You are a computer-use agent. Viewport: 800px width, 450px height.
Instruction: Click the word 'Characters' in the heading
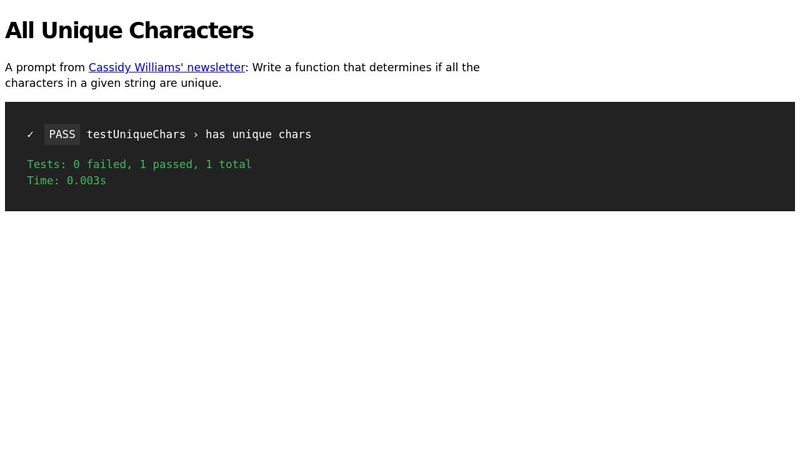(195, 31)
